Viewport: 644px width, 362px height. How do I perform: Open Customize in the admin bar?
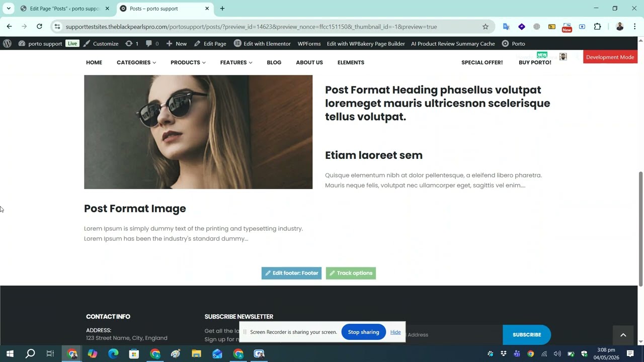101,44
